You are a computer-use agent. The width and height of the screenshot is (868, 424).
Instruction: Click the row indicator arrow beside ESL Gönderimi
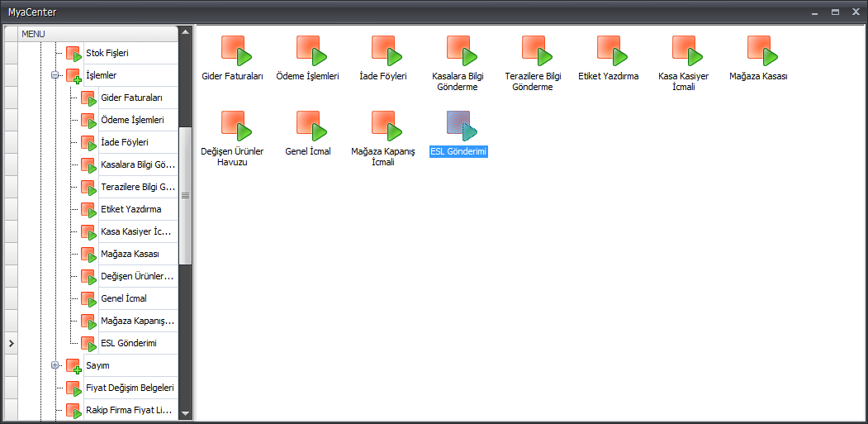point(11,344)
